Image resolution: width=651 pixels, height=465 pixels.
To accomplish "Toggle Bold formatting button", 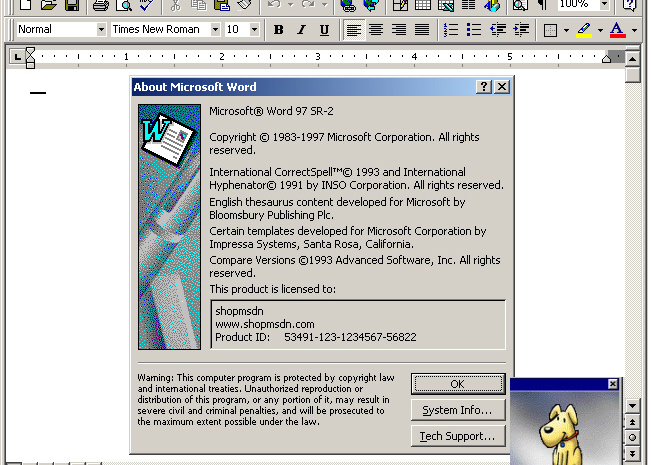I will coord(279,30).
